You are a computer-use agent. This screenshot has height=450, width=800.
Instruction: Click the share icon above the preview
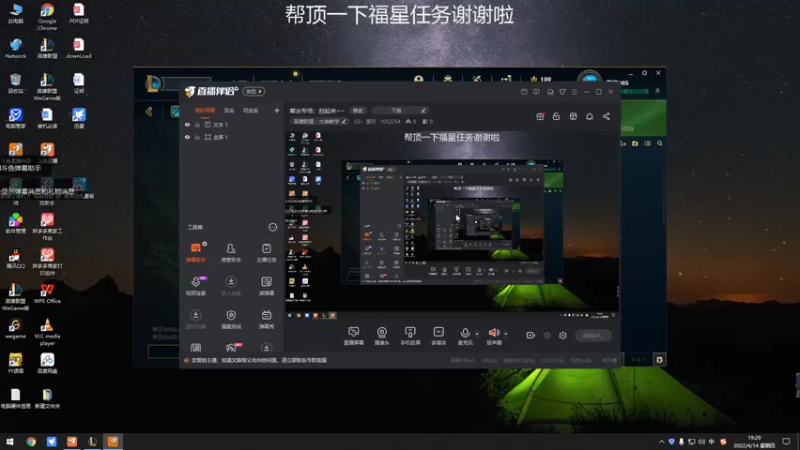point(606,116)
